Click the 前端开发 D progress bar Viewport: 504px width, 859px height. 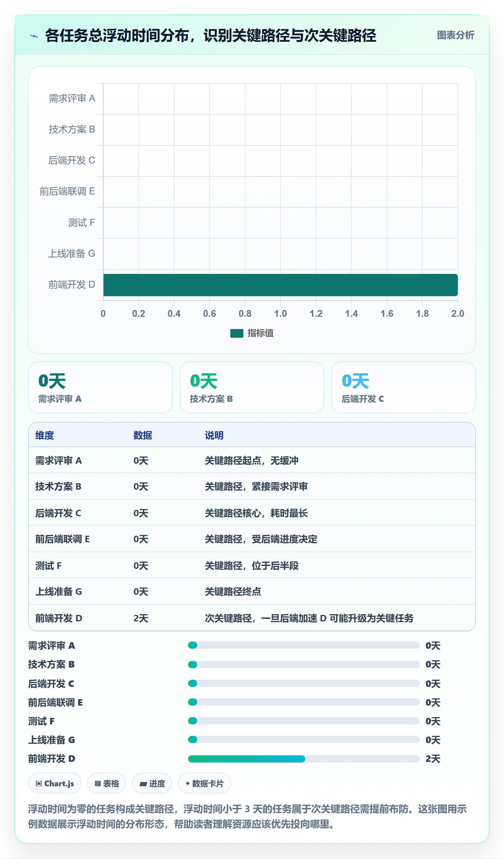coord(303,759)
